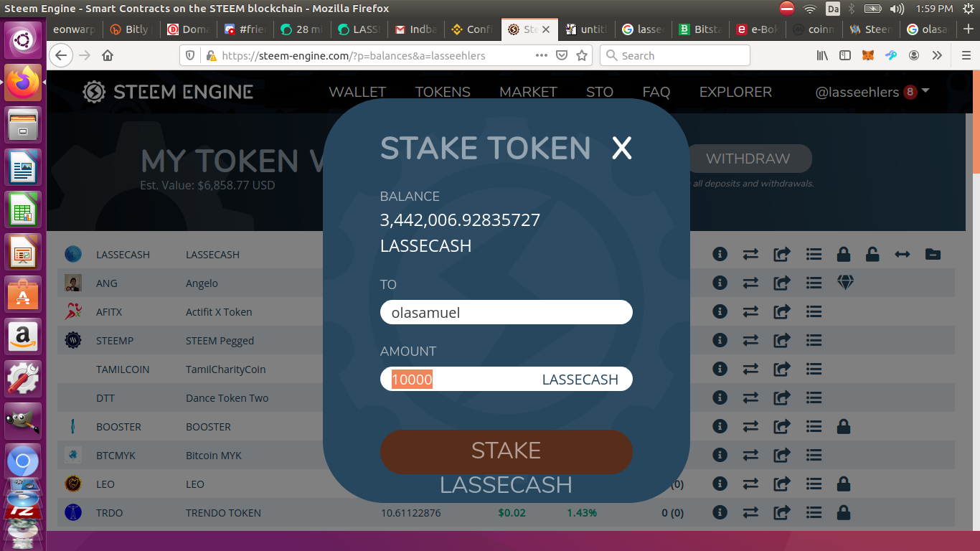The image size is (980, 551).
Task: Click the lock stake icon in LEO row
Action: 844,484
